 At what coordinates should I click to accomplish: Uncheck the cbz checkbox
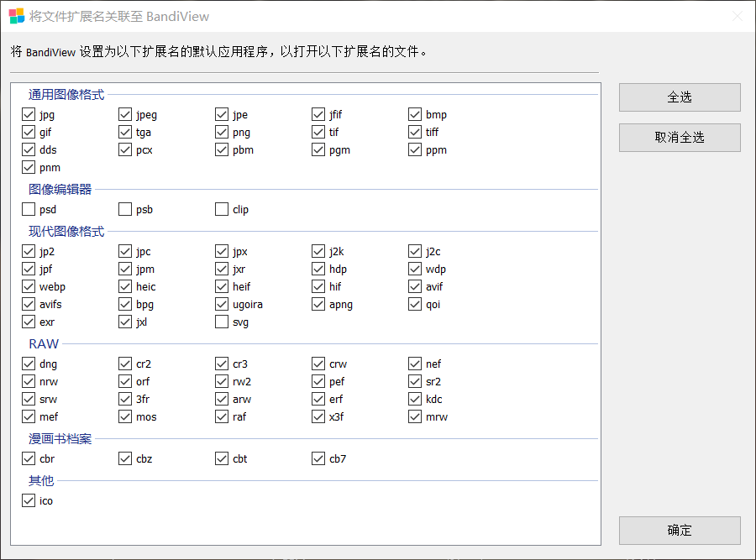(125, 458)
